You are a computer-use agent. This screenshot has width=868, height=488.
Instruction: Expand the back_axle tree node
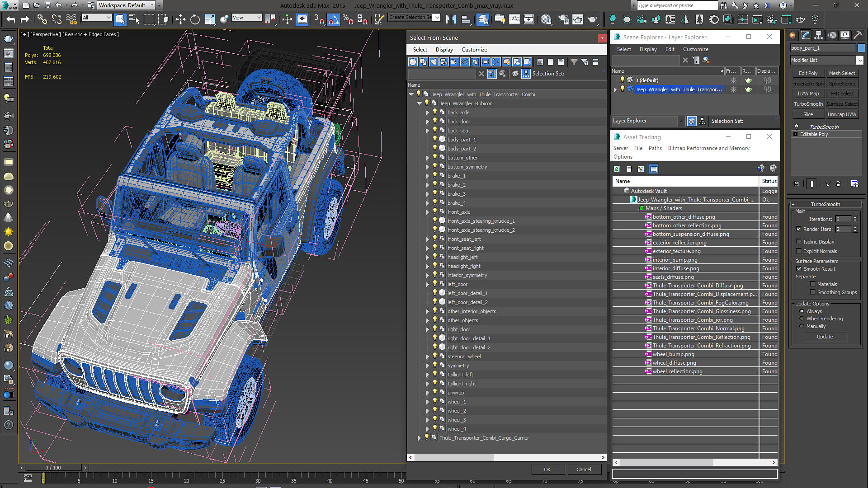428,113
